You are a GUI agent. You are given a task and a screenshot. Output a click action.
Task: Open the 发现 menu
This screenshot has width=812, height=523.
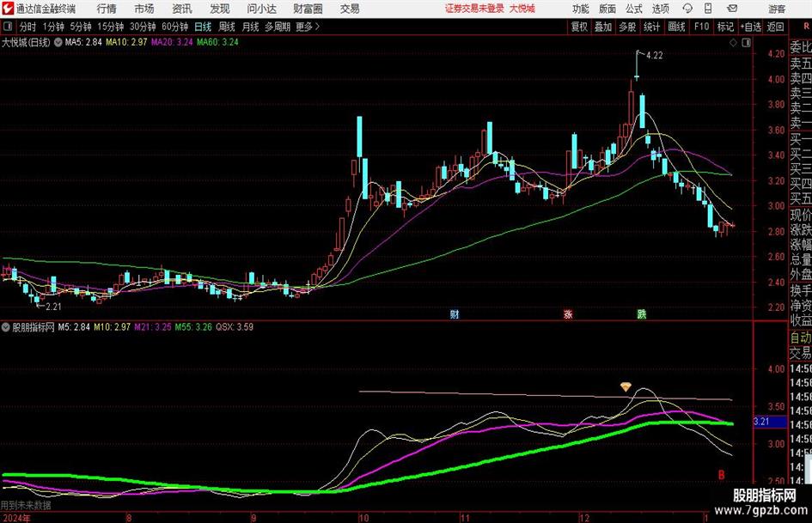pos(220,9)
